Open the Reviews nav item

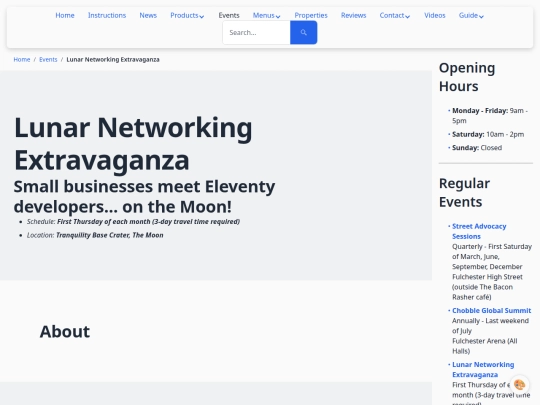[x=353, y=15]
